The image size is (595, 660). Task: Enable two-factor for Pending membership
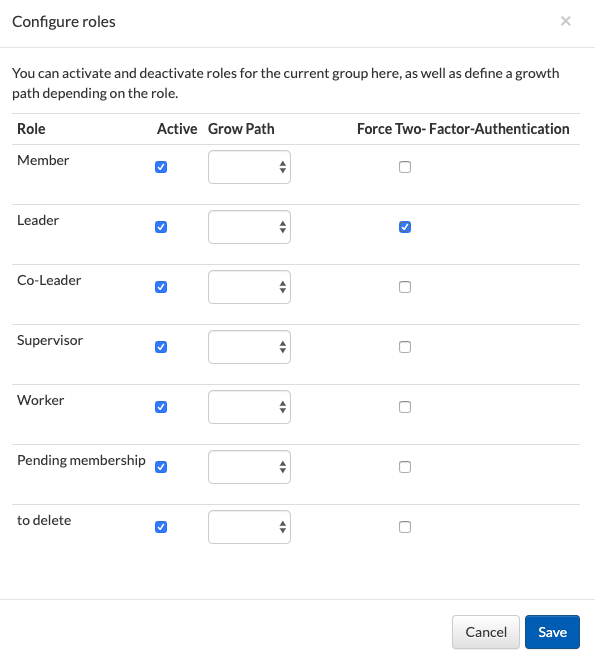(x=405, y=467)
